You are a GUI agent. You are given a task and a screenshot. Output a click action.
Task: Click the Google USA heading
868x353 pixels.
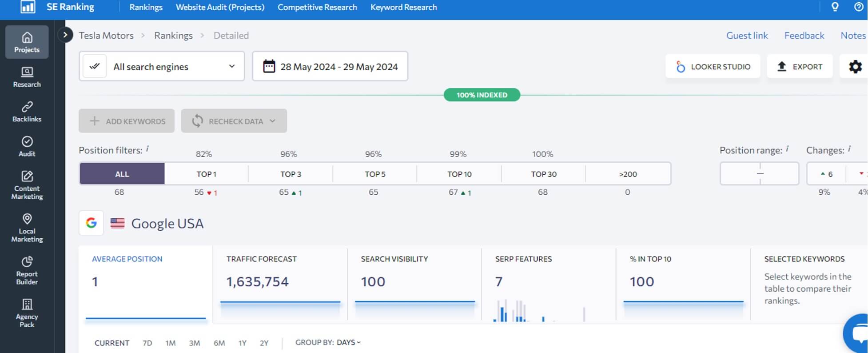(167, 223)
